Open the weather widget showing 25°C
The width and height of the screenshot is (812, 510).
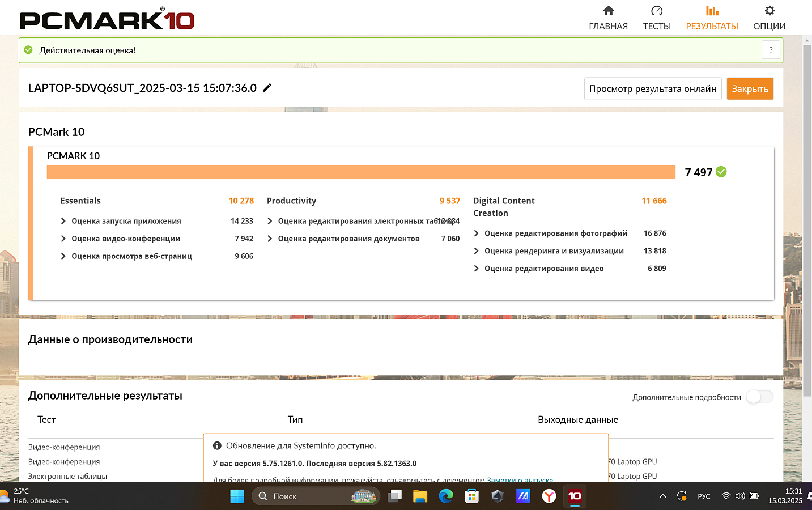[35, 496]
